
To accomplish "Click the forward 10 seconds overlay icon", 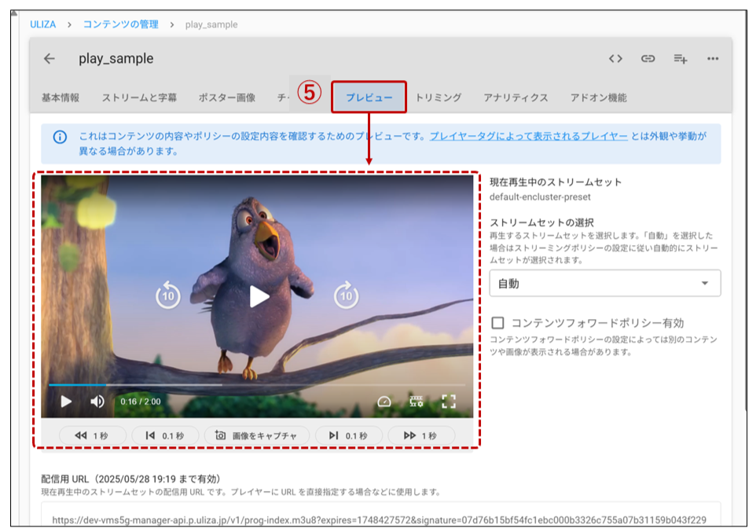I will click(347, 295).
